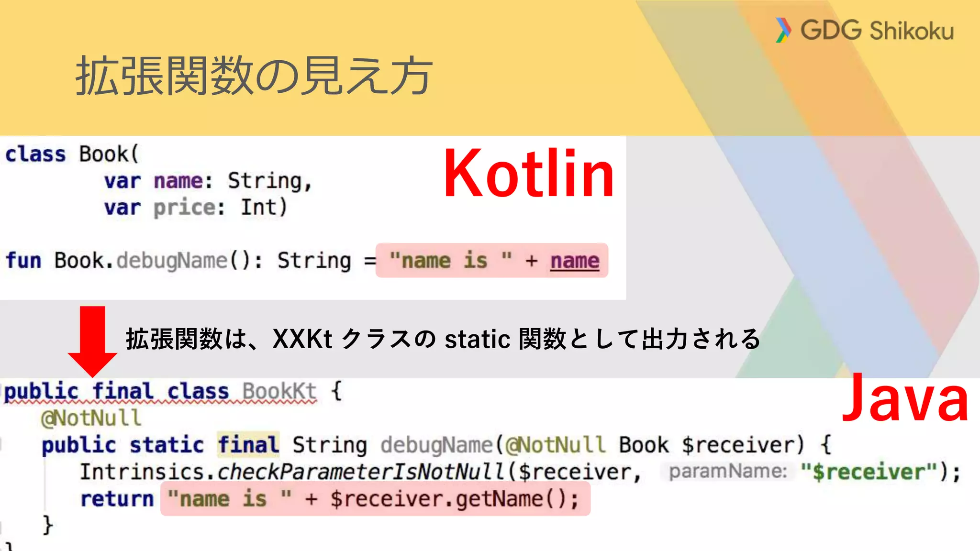
Task: Click the highlighted 'final' keyword in method signature
Action: click(248, 445)
